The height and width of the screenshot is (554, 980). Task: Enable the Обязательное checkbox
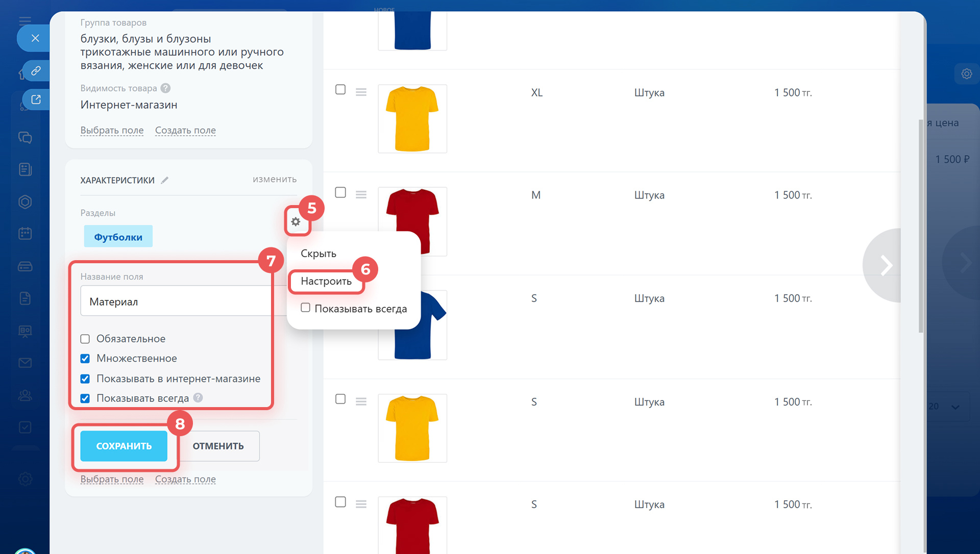pos(85,339)
